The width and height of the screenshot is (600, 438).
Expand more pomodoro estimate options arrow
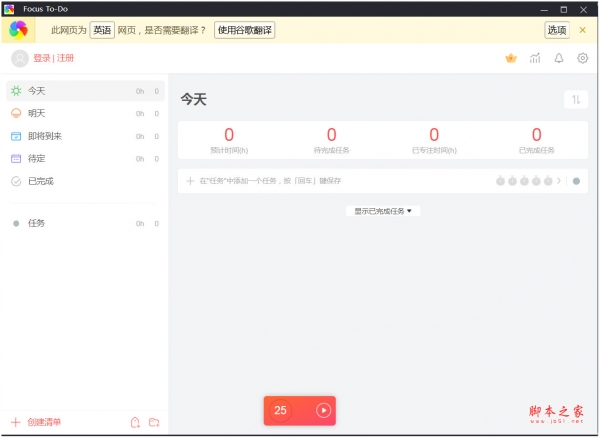pos(559,181)
